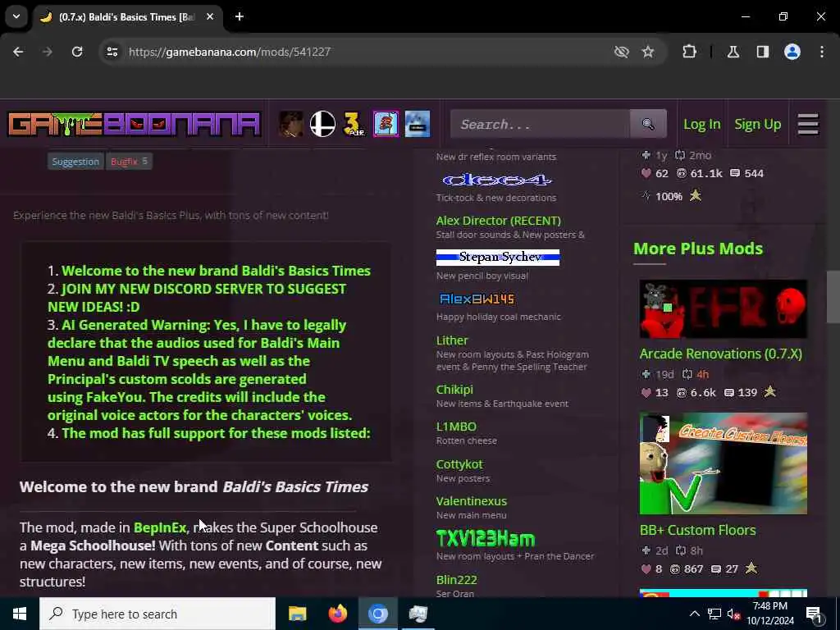Open the Windows Start menu
Screen dimensions: 840x630
[x=20, y=614]
